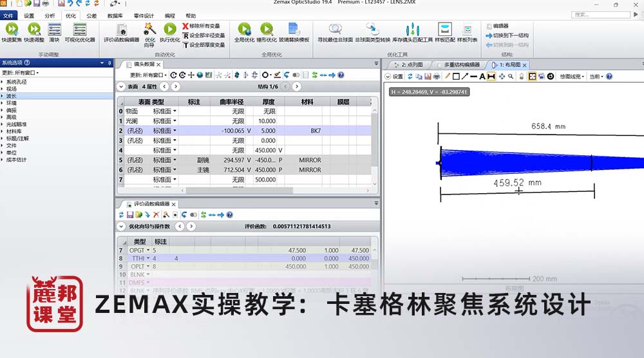Open 评价函数编辑器 from ribbon
This screenshot has height=358, width=644.
click(122, 33)
